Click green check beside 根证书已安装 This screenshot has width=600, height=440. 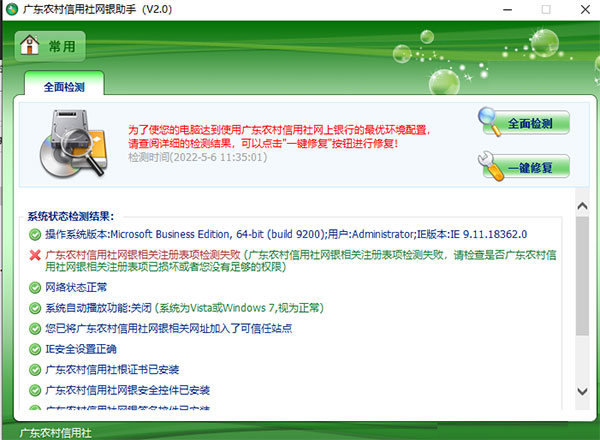(x=35, y=370)
